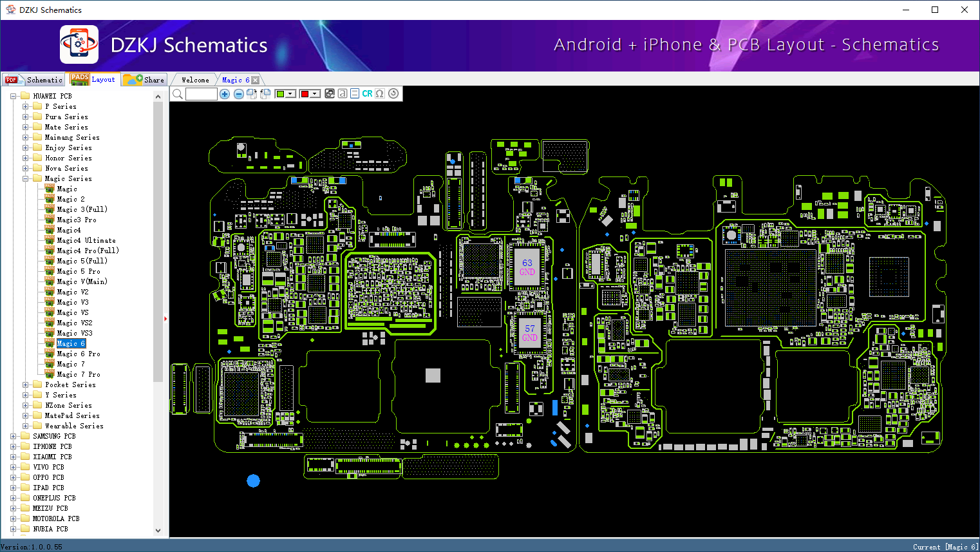Screen dimensions: 980x552
Task: Close the Magic 6 document tab
Action: pyautogui.click(x=256, y=80)
